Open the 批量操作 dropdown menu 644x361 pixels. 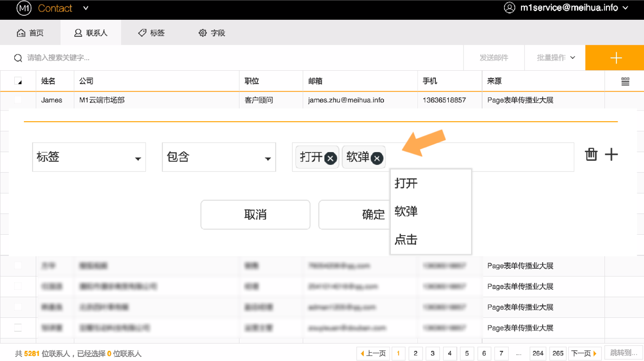(555, 58)
